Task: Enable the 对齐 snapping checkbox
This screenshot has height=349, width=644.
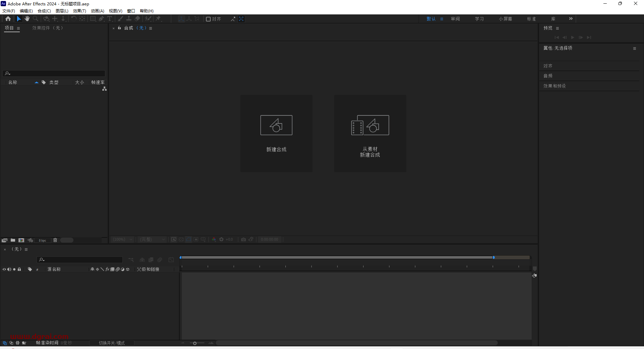Action: (208, 19)
